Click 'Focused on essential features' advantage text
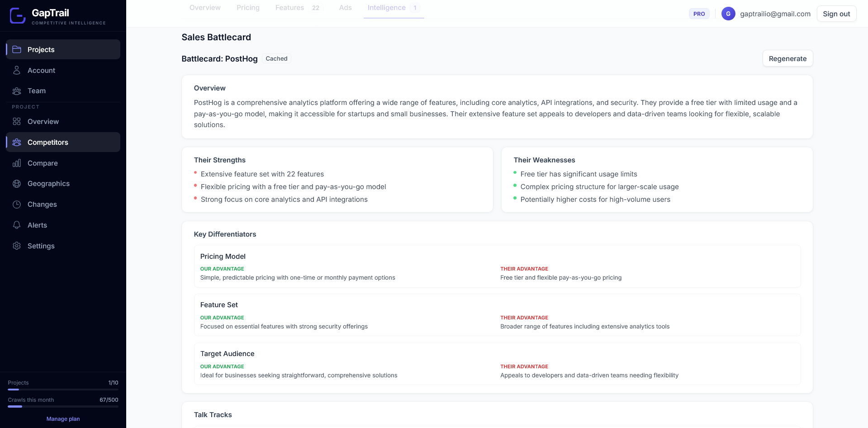This screenshot has height=428, width=868. tap(284, 327)
